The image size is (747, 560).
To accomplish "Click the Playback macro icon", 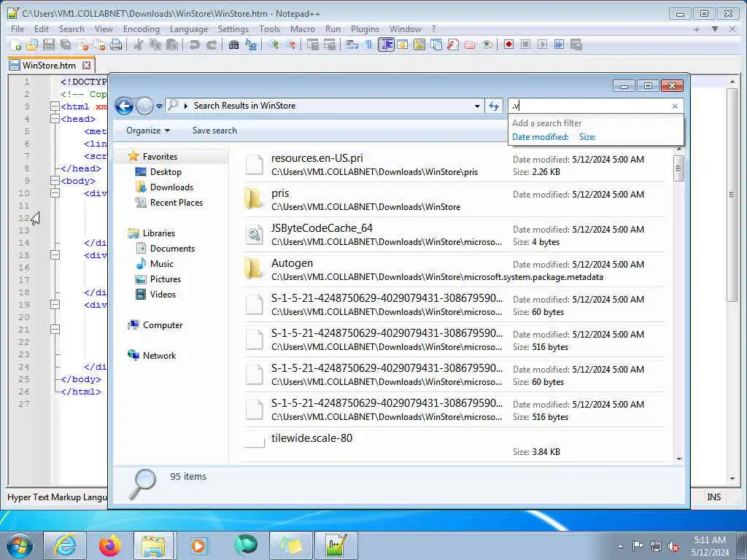I will [x=542, y=44].
